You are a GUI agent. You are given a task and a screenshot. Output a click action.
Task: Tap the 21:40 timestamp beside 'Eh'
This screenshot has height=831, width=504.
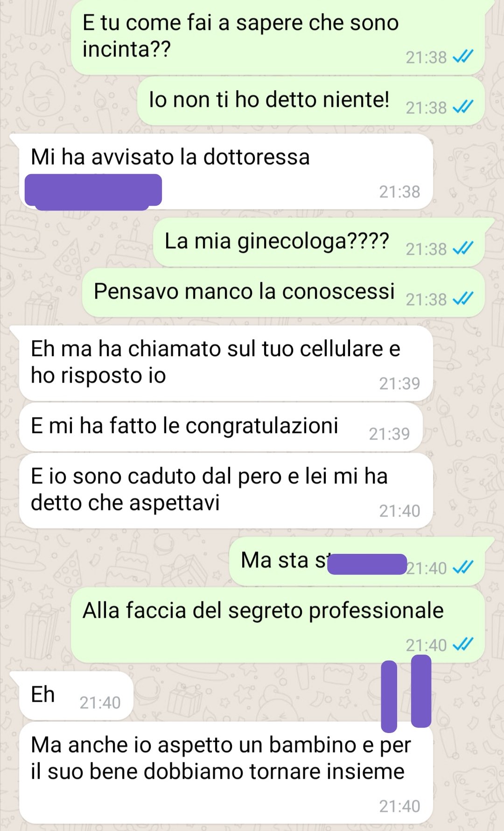[x=100, y=703]
